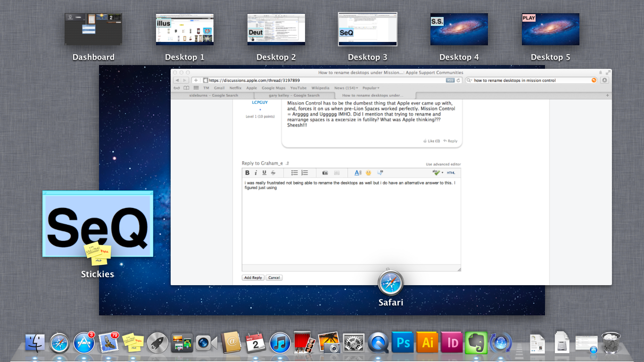Switch to gary kelley Google Search tab

294,95
